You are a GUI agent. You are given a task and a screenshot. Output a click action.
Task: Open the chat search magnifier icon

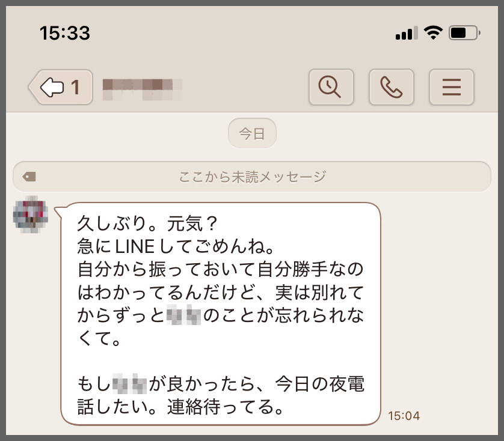tap(331, 87)
